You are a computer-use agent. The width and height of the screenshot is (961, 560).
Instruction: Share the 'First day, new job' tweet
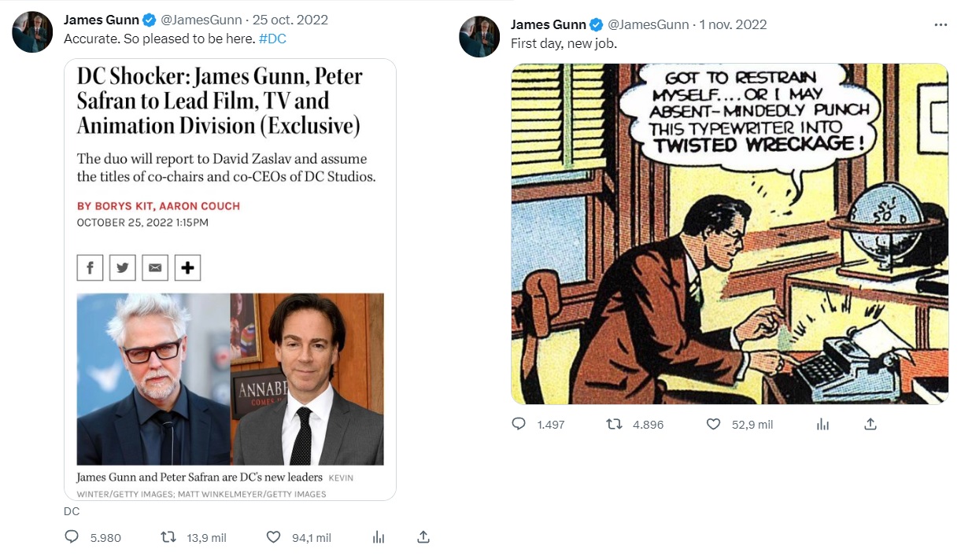[870, 424]
